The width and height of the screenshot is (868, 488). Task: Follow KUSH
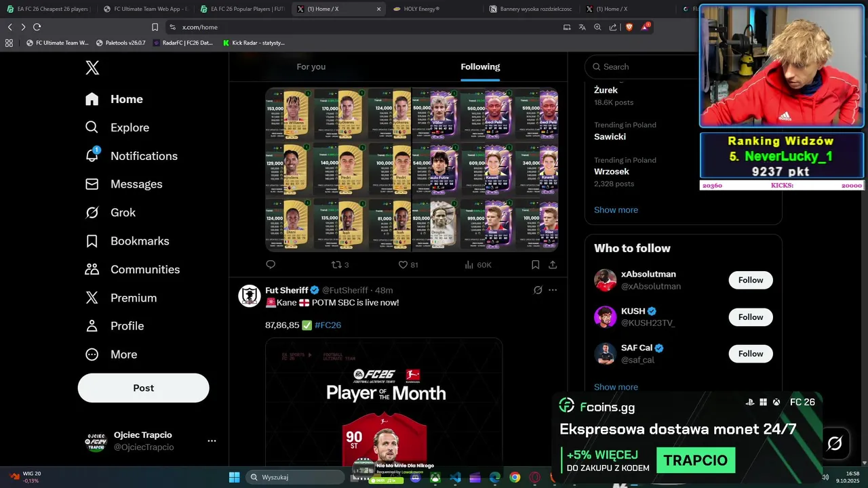[x=751, y=317]
